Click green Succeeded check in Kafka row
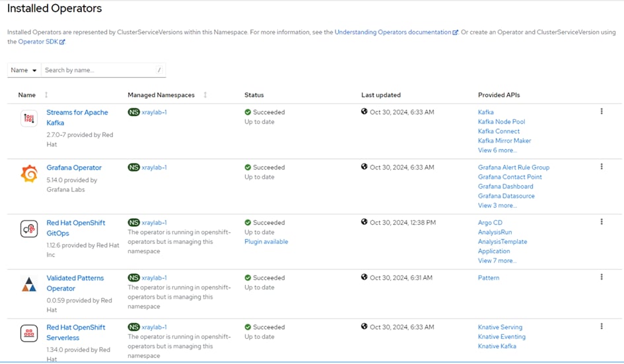Screen dimensions: 624x364 [x=248, y=112]
